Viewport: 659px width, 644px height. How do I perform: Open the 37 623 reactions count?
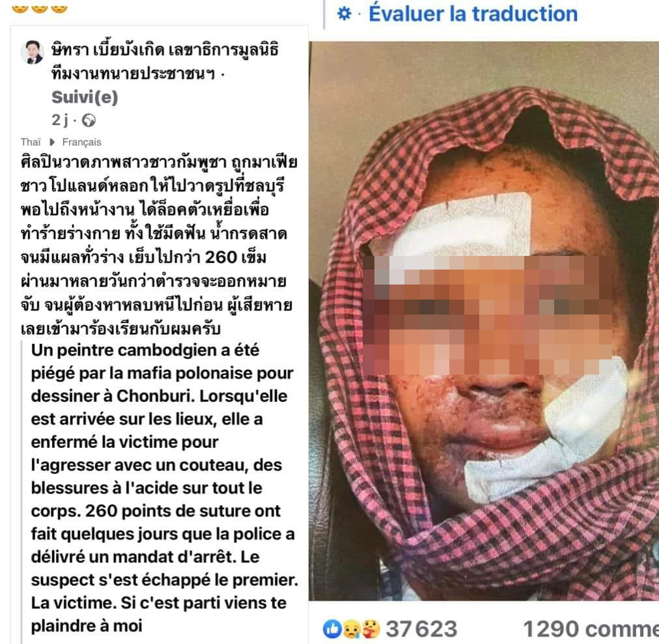[x=421, y=629]
